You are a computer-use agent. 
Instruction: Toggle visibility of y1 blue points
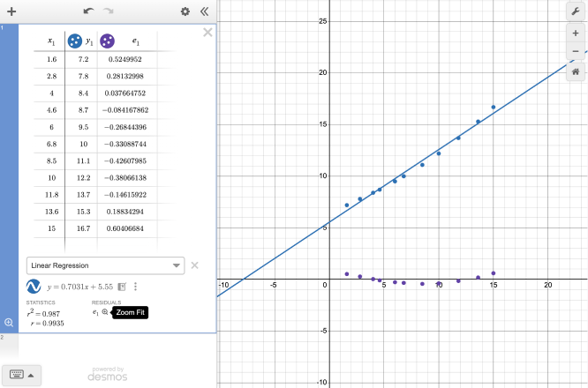tap(75, 41)
